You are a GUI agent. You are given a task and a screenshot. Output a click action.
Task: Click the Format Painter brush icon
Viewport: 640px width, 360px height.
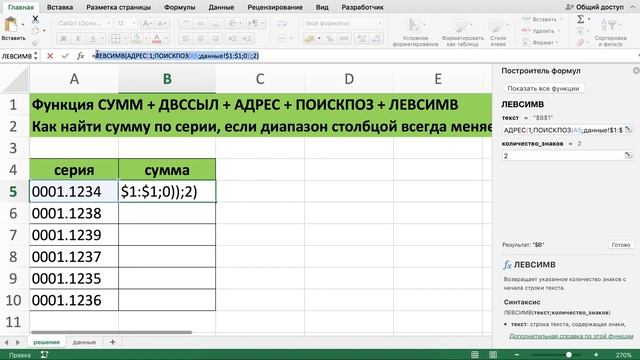point(35,42)
